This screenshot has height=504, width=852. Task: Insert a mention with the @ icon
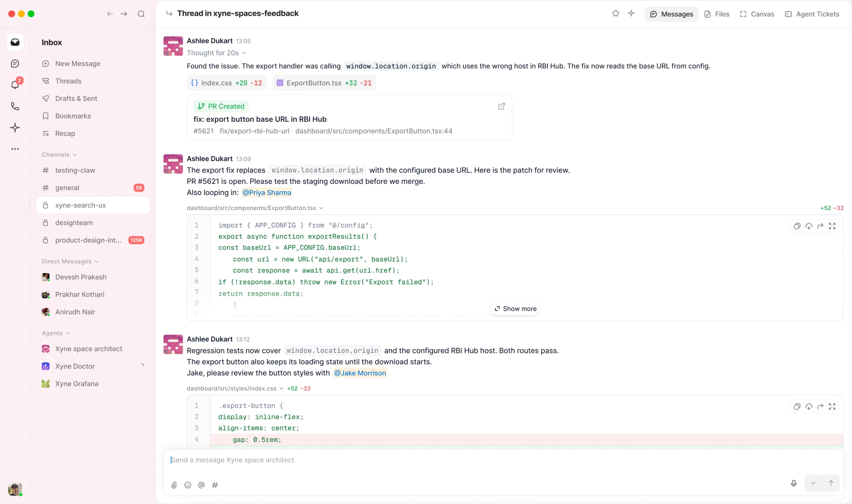(201, 485)
